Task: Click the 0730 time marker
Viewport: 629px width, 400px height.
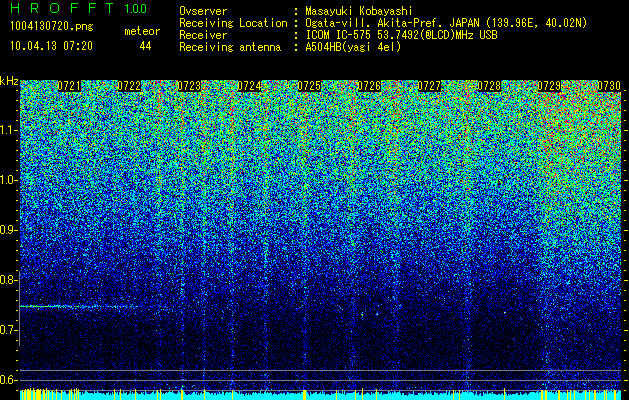Action: point(609,86)
